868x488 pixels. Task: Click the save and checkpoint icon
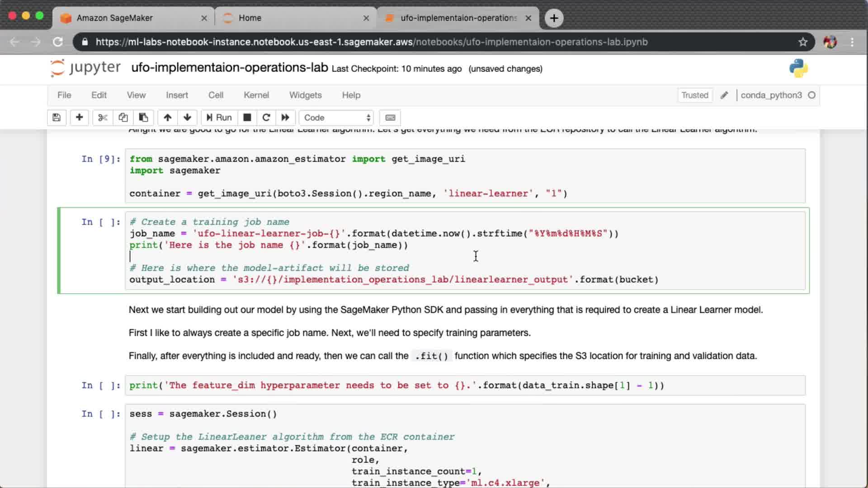point(57,117)
